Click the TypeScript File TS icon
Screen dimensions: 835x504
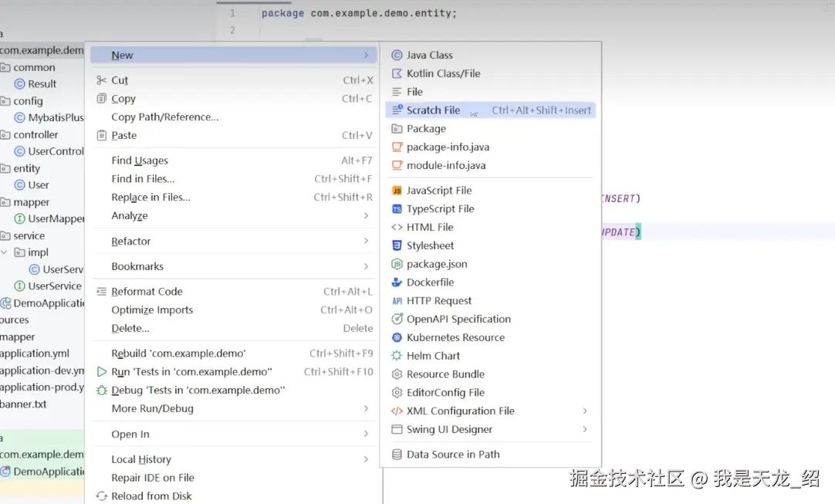397,209
